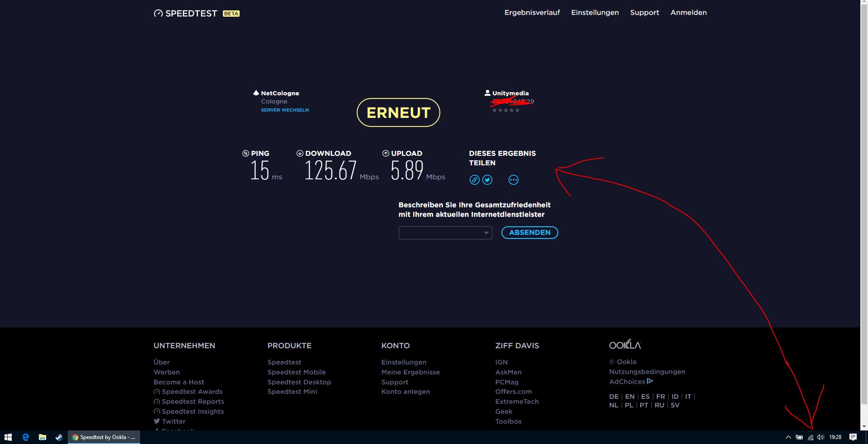Rate Unitymedia with the star rating

click(x=506, y=110)
